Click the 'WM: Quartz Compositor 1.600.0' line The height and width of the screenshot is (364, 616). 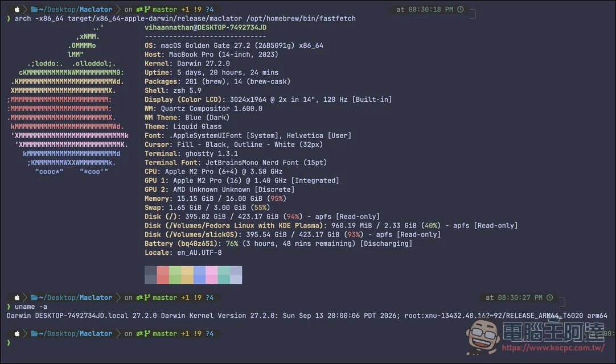203,109
